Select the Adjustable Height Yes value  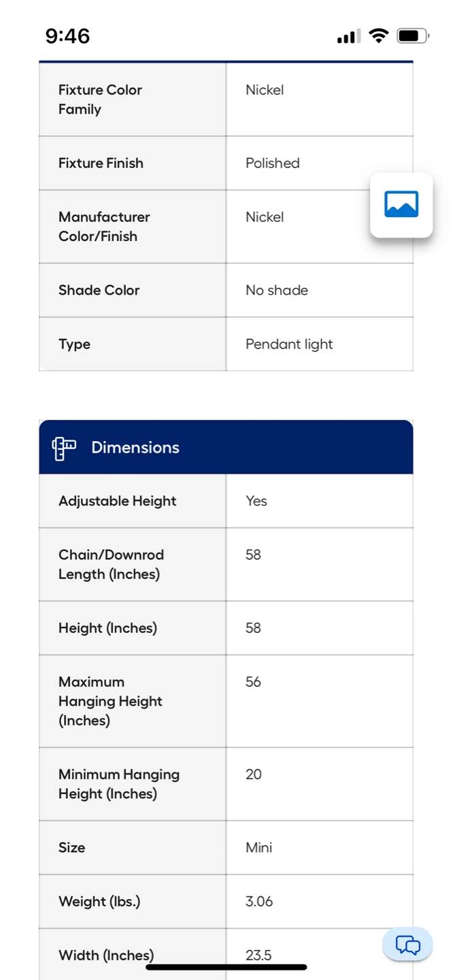click(x=256, y=501)
